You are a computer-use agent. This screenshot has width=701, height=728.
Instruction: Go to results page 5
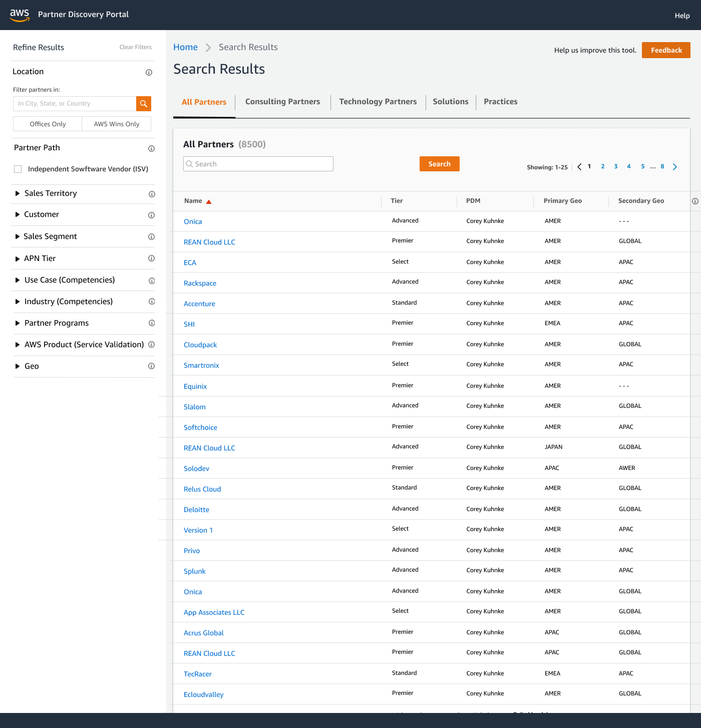click(642, 166)
